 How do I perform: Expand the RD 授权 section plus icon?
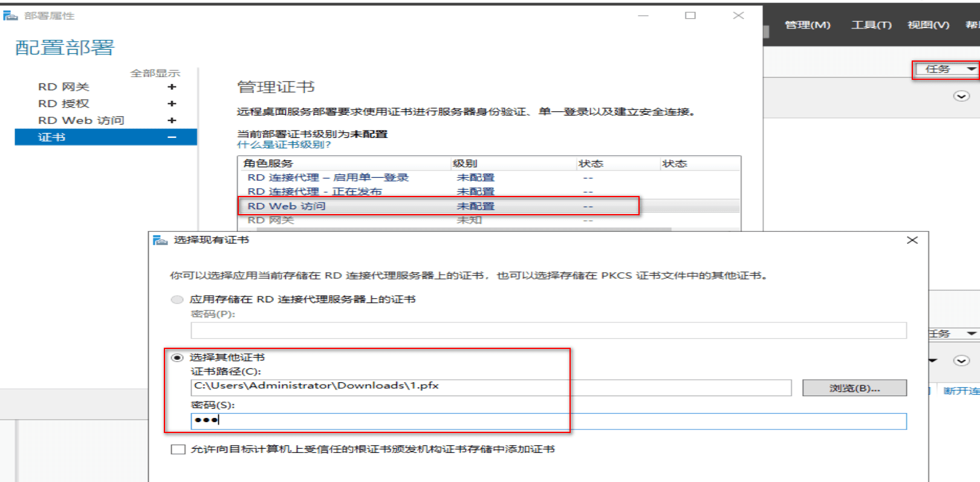tap(172, 104)
